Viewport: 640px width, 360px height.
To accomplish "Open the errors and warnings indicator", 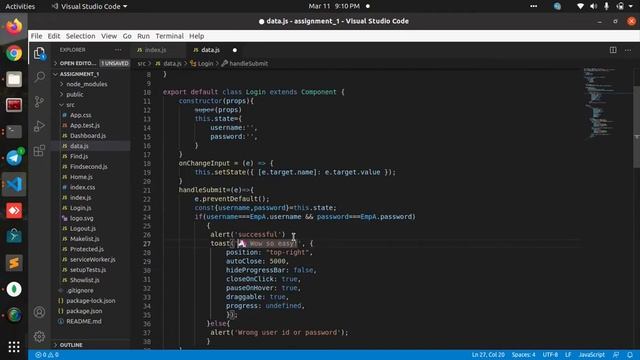I will tap(47, 355).
